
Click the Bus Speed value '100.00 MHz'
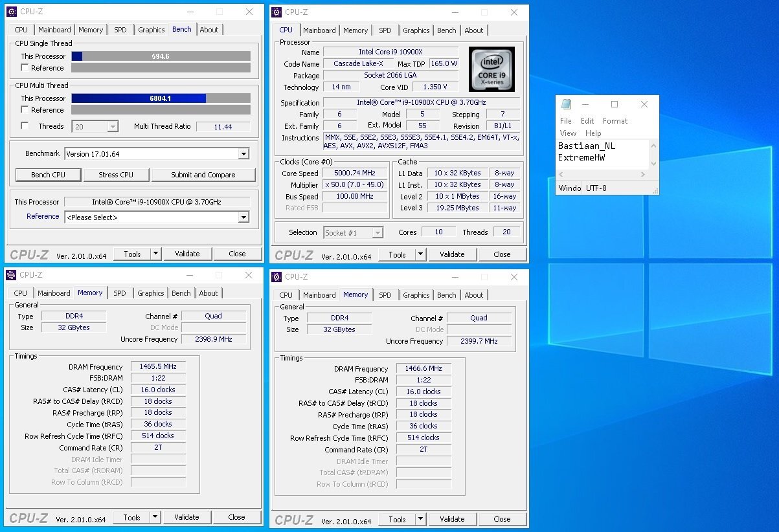[x=355, y=196]
